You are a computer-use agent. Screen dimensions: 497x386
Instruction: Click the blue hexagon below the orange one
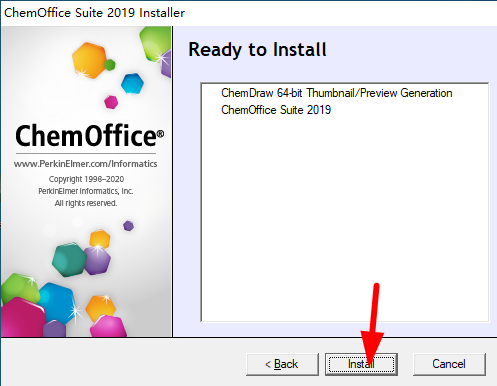(132, 83)
